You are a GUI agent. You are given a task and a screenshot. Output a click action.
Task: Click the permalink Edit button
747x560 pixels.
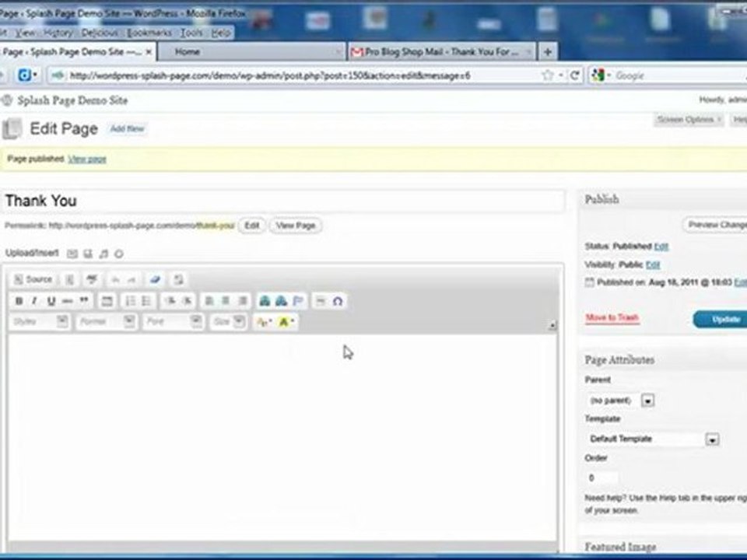251,226
